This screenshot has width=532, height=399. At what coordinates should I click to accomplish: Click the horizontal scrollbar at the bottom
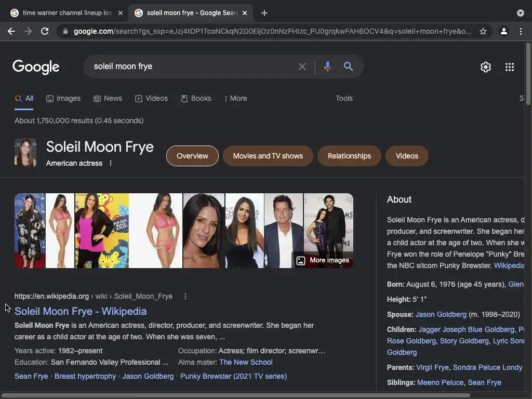click(235, 395)
